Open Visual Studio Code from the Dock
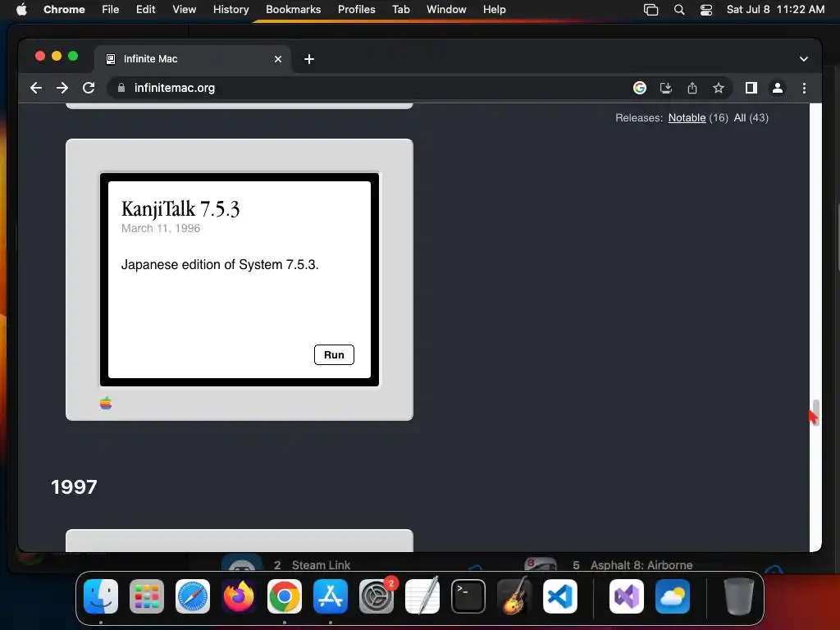Screen dimensions: 840x630 tap(560, 596)
